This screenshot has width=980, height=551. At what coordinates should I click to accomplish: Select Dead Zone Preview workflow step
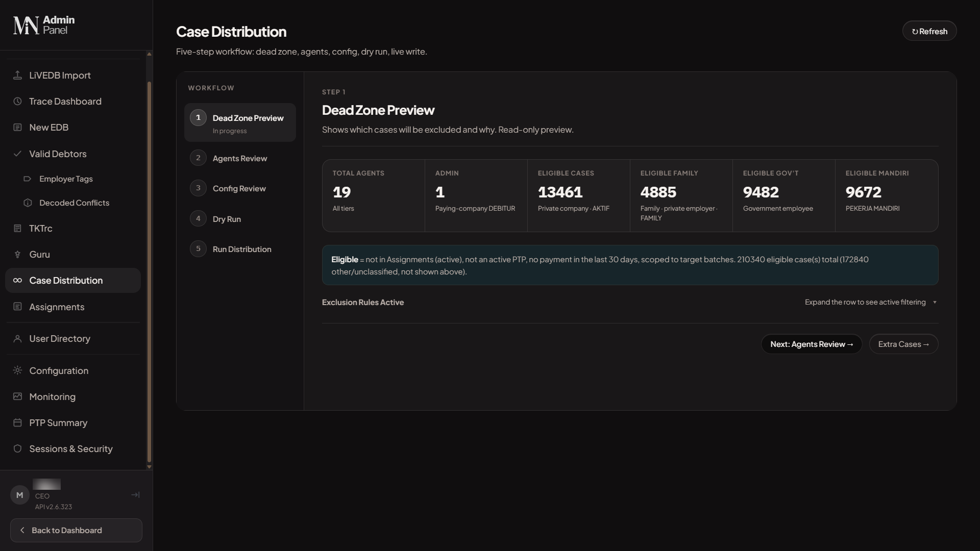(x=240, y=122)
